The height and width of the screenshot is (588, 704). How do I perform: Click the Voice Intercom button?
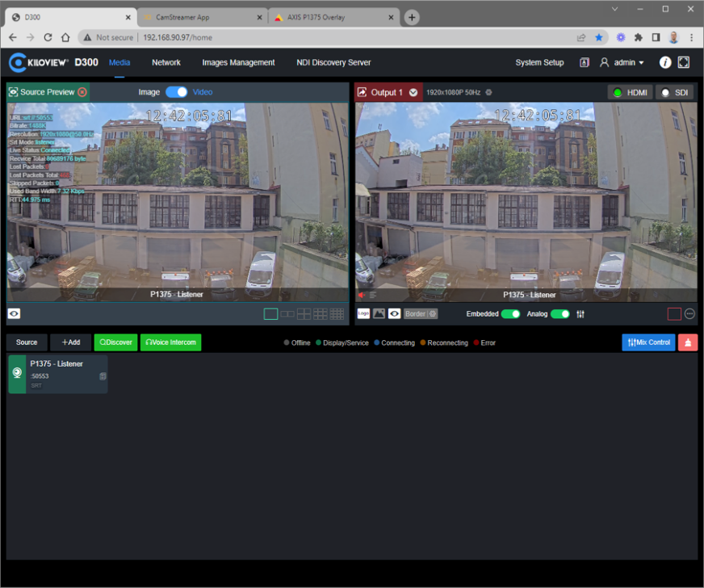(x=170, y=342)
